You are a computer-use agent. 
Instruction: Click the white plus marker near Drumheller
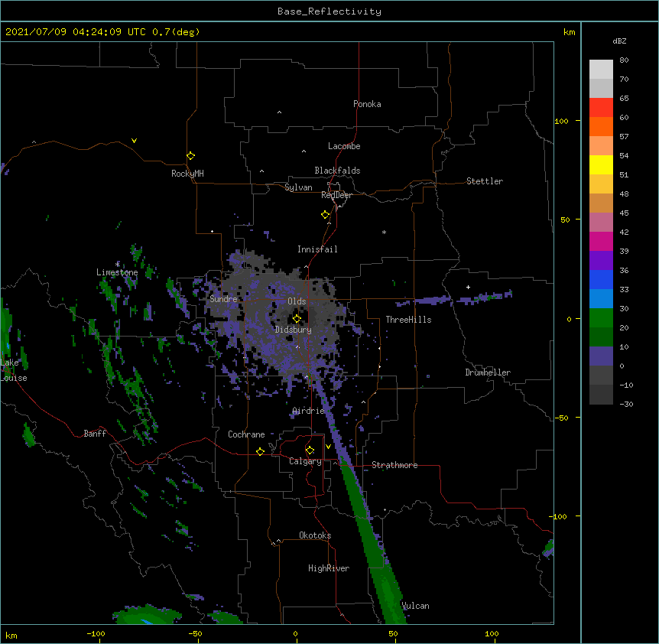tap(468, 287)
